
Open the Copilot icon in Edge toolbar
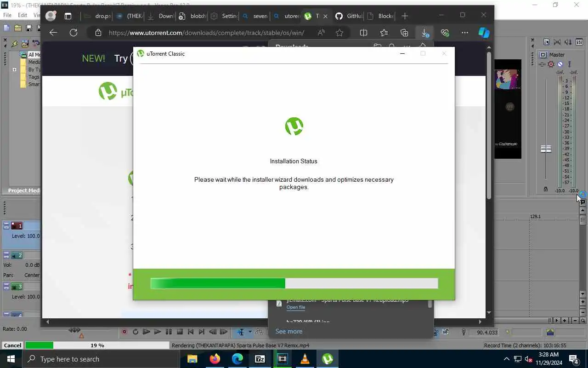tap(484, 33)
